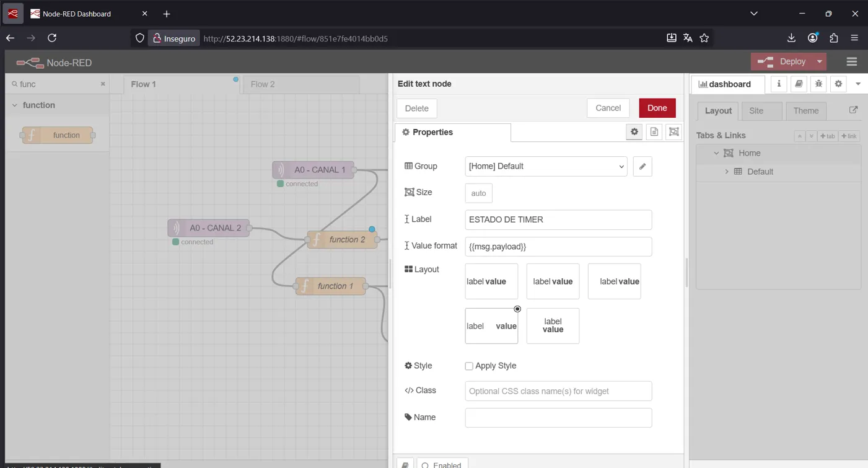Open the Group dropdown showing [Home] Default
Image resolution: width=868 pixels, height=468 pixels.
tap(546, 167)
